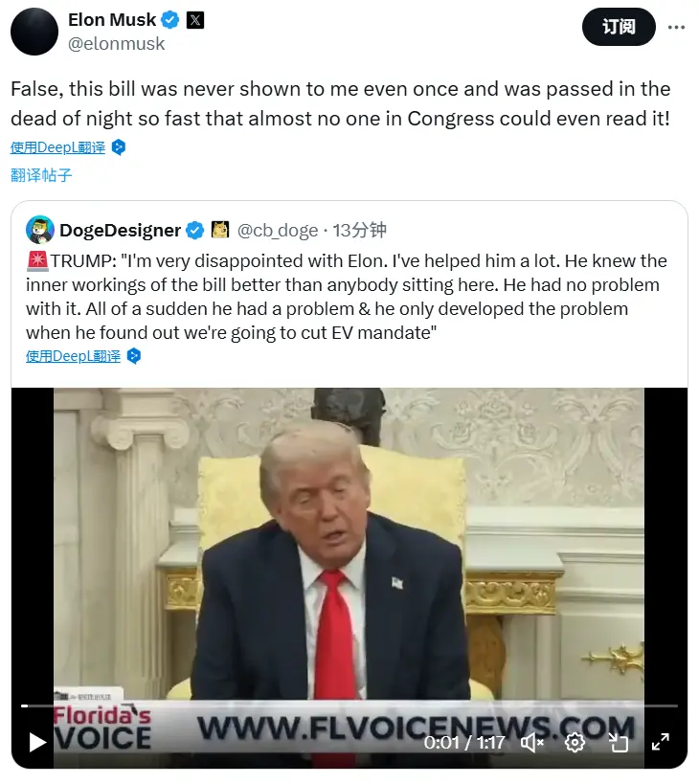This screenshot has height=784, width=699.
Task: Open the three-dot more options menu
Action: point(676,27)
